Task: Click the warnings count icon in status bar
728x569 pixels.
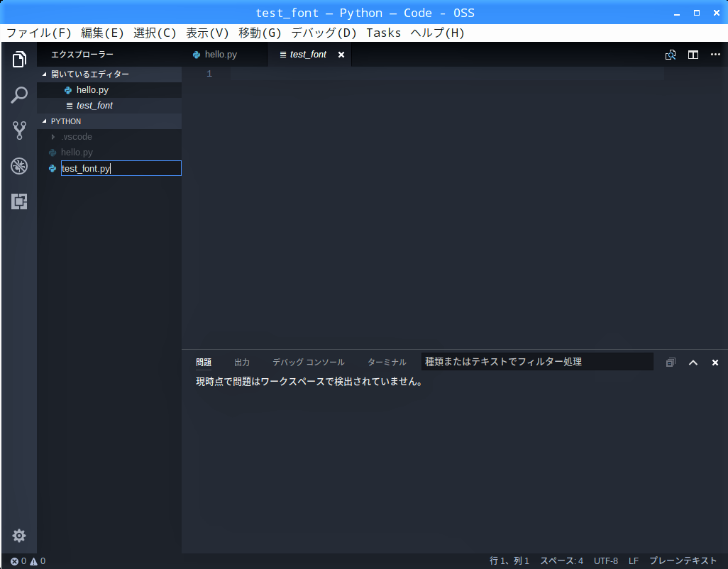Action: [33, 561]
